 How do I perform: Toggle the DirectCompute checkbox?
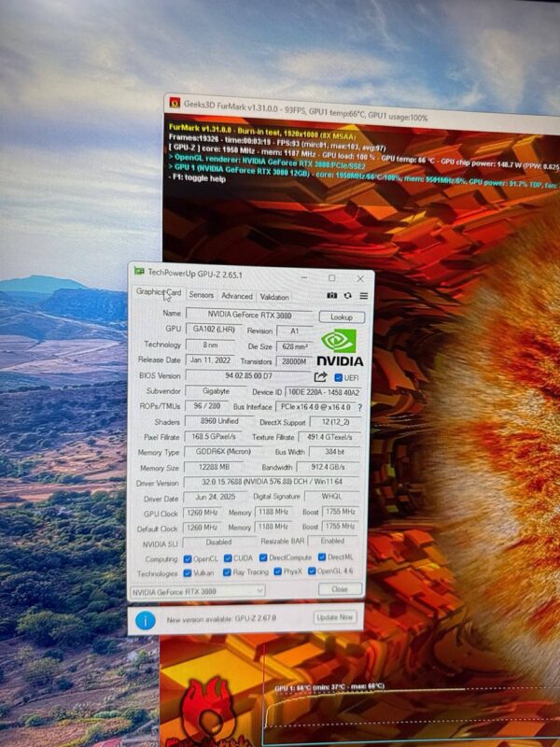point(263,557)
